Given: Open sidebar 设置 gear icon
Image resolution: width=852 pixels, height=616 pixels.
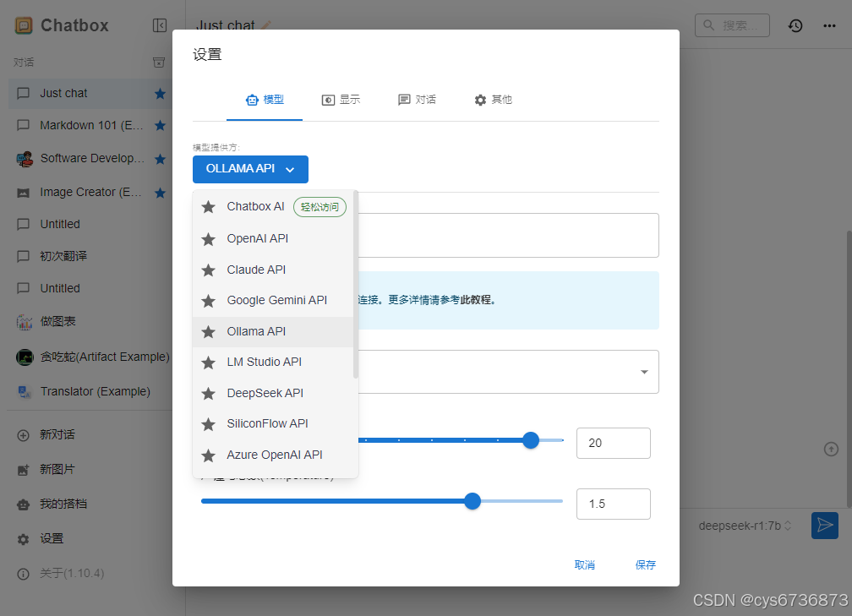Looking at the screenshot, I should [x=24, y=539].
